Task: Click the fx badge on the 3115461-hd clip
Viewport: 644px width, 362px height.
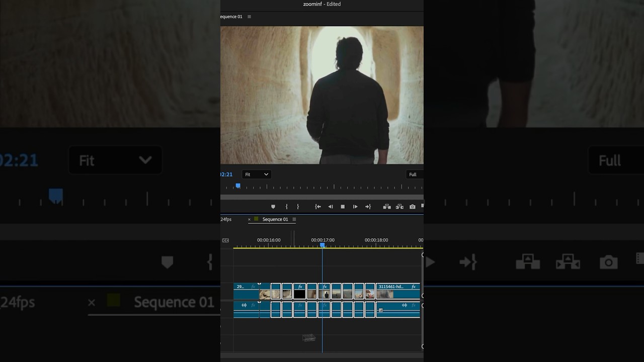Action: [414, 287]
